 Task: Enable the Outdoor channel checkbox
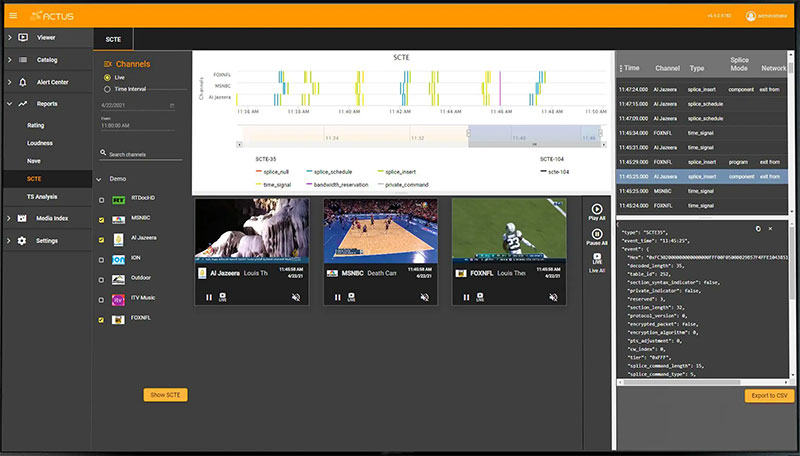coord(101,278)
